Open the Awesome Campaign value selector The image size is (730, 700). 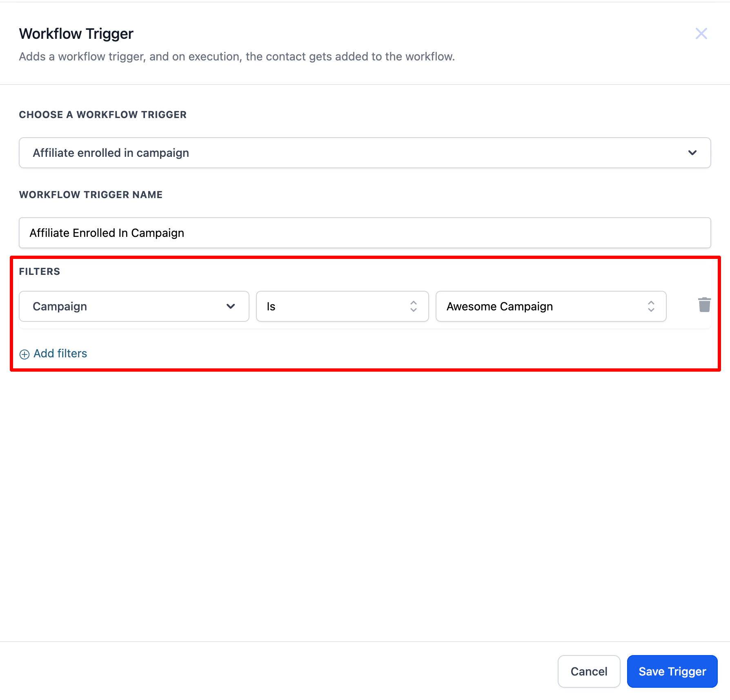551,306
